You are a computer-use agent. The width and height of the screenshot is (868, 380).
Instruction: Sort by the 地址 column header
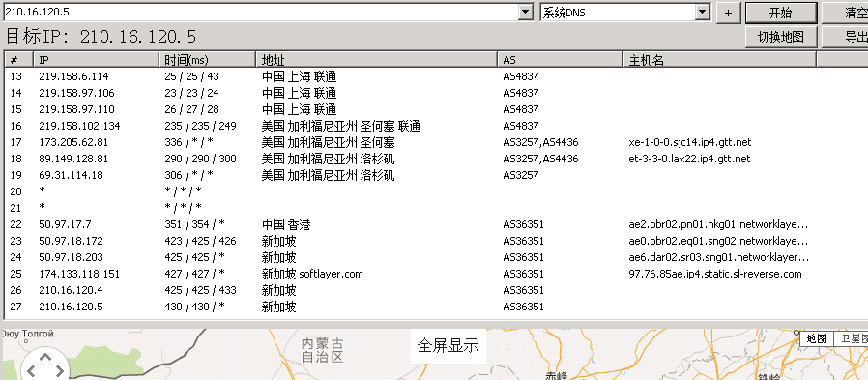pos(377,60)
